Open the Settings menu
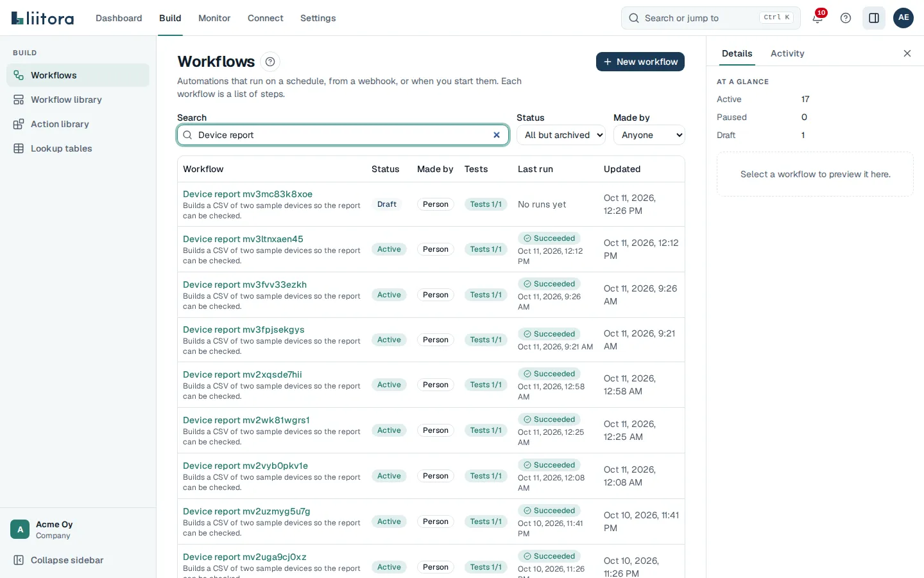The height and width of the screenshot is (578, 924). tap(318, 18)
